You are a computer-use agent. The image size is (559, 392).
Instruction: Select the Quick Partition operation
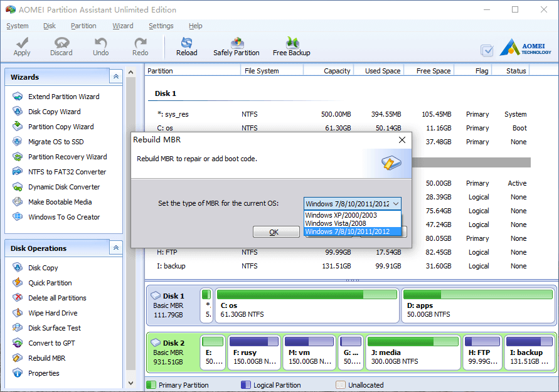click(x=50, y=283)
